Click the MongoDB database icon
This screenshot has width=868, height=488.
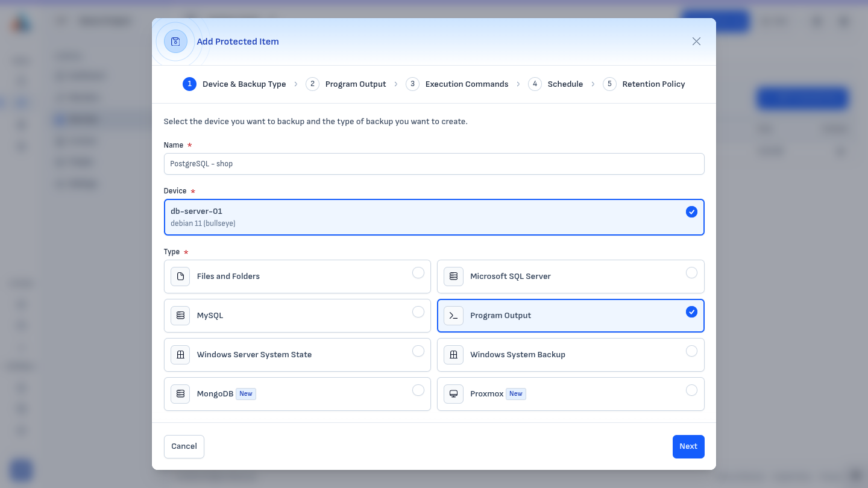(180, 394)
